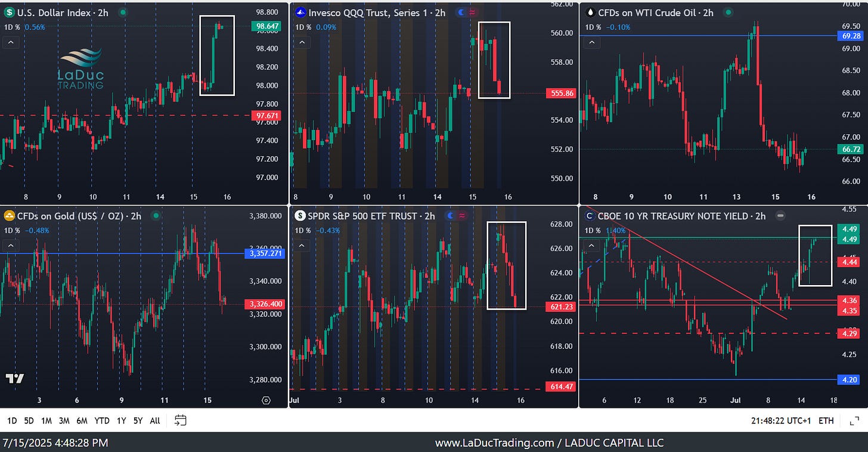
Task: Collapse the legend on WTI Crude Oil chart
Action: [591, 42]
